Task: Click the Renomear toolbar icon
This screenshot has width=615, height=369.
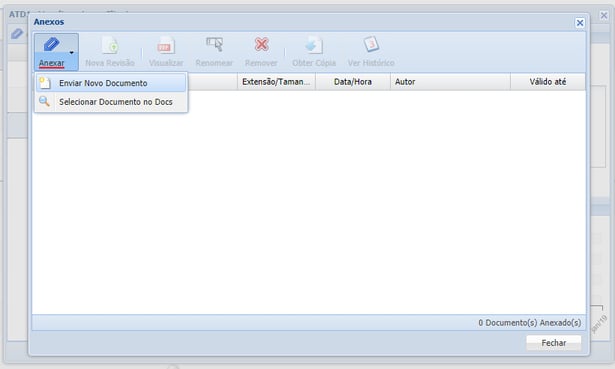Action: tap(215, 44)
